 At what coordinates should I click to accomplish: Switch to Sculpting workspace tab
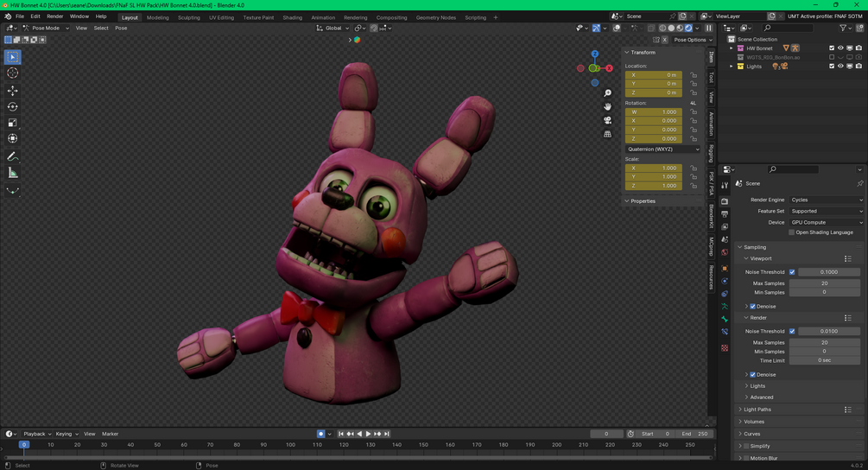189,17
